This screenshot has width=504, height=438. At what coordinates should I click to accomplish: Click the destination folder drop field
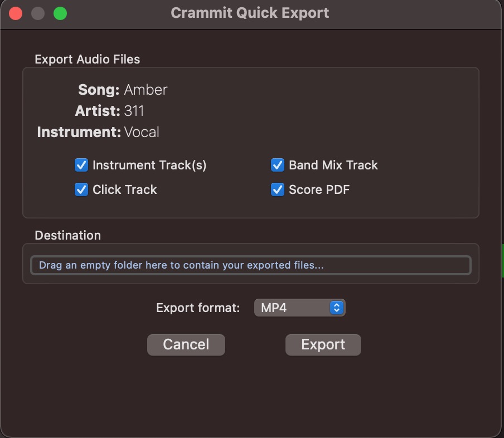point(251,265)
